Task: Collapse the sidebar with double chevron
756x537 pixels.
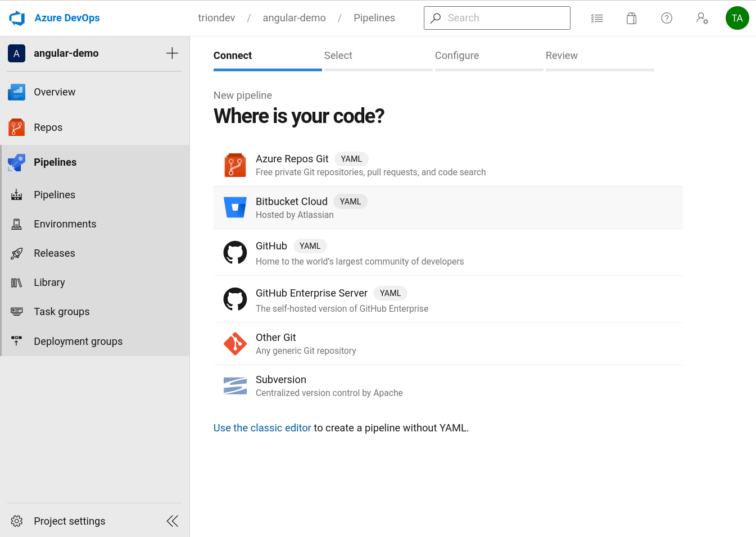Action: (172, 521)
